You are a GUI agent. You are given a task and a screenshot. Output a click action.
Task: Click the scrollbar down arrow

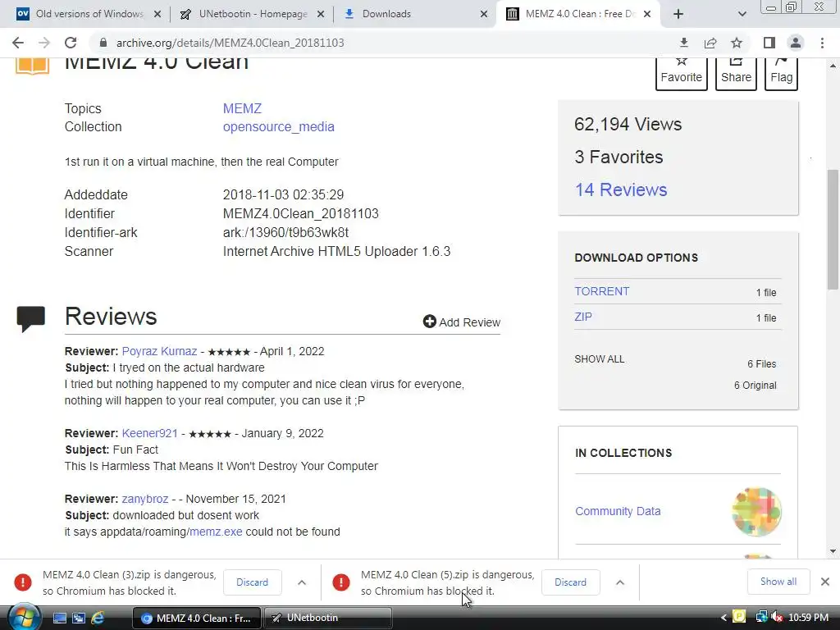(x=833, y=551)
